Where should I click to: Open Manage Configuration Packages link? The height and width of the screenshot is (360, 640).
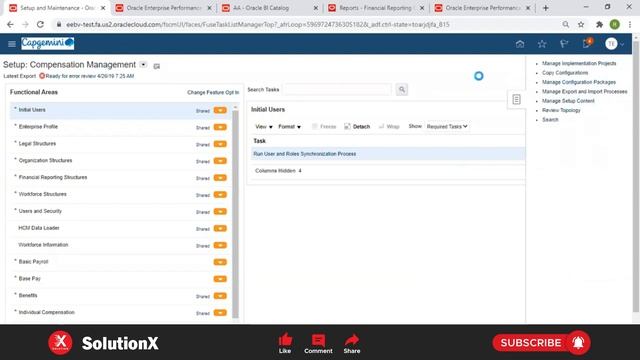(x=579, y=82)
